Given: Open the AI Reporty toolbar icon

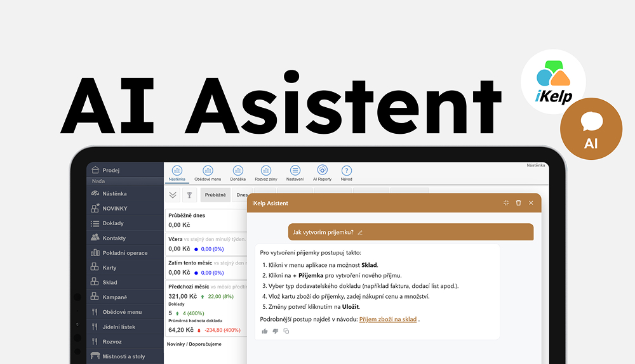Looking at the screenshot, I should (322, 173).
